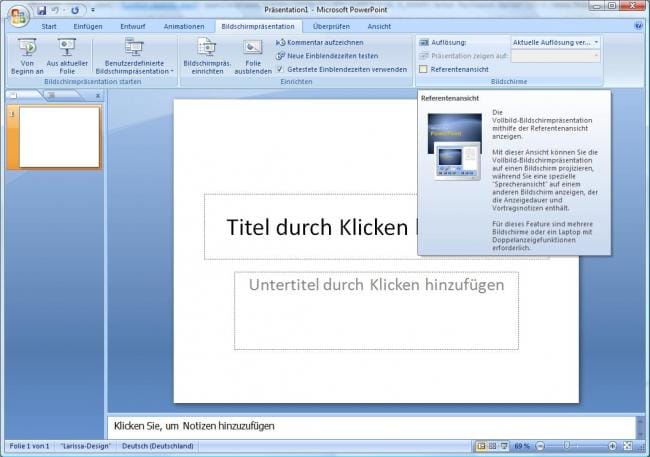Click the 'Larissa-Design' status bar entry
650x457 pixels.
pos(86,446)
